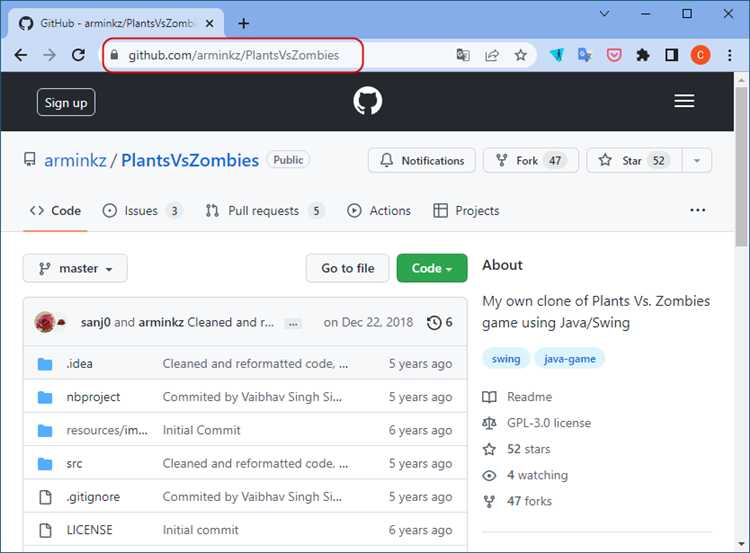Go back with the browser back arrow
The image size is (750, 553).
pyautogui.click(x=21, y=55)
